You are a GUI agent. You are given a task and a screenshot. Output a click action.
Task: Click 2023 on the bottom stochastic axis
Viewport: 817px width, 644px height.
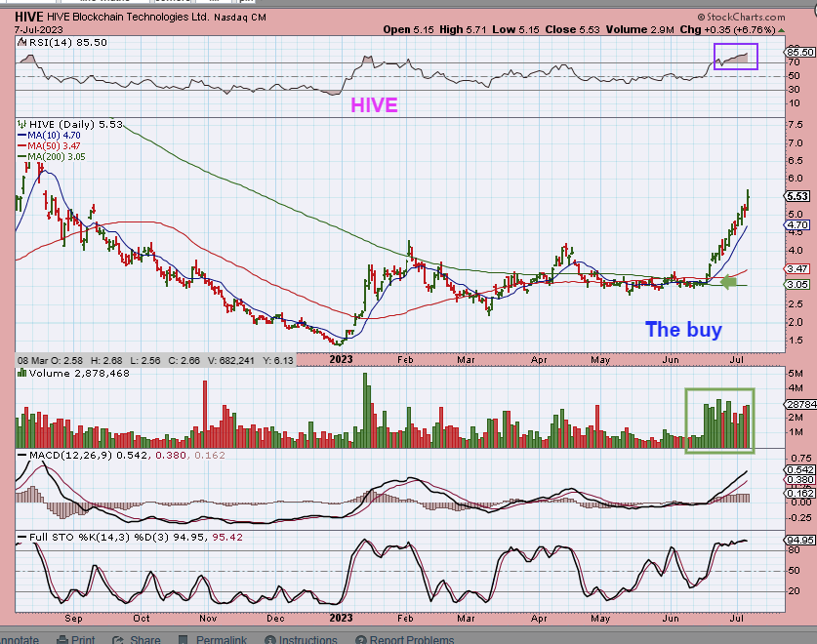pyautogui.click(x=342, y=618)
